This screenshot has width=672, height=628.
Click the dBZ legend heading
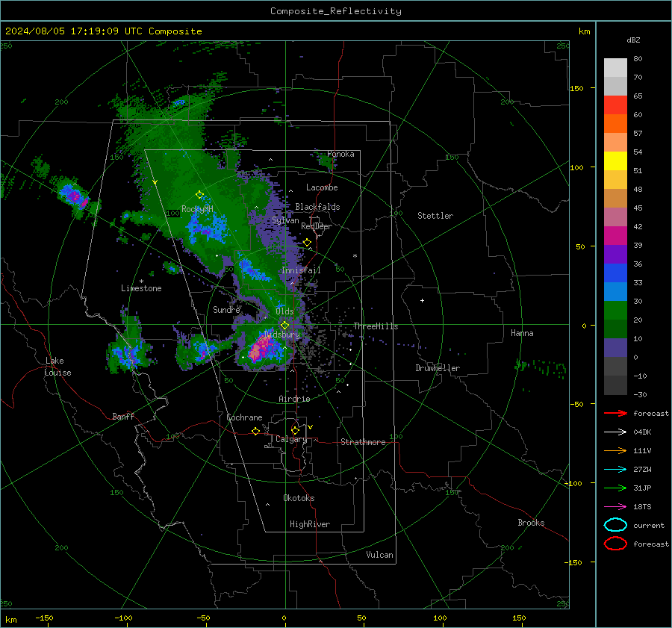[x=633, y=40]
